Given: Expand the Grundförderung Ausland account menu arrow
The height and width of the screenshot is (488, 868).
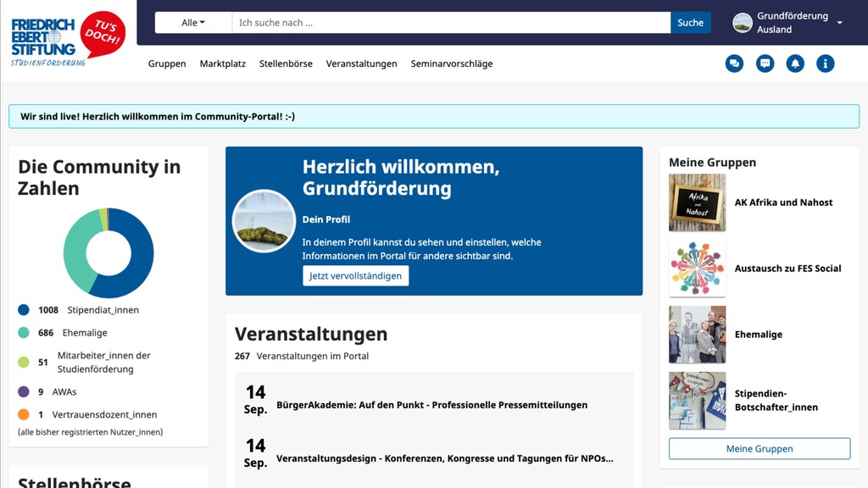Looking at the screenshot, I should point(839,23).
